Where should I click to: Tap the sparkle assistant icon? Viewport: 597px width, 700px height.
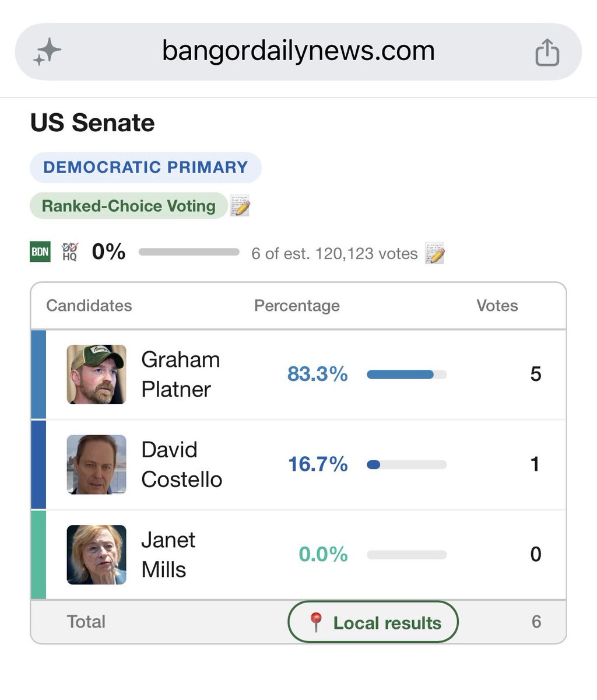pyautogui.click(x=47, y=52)
